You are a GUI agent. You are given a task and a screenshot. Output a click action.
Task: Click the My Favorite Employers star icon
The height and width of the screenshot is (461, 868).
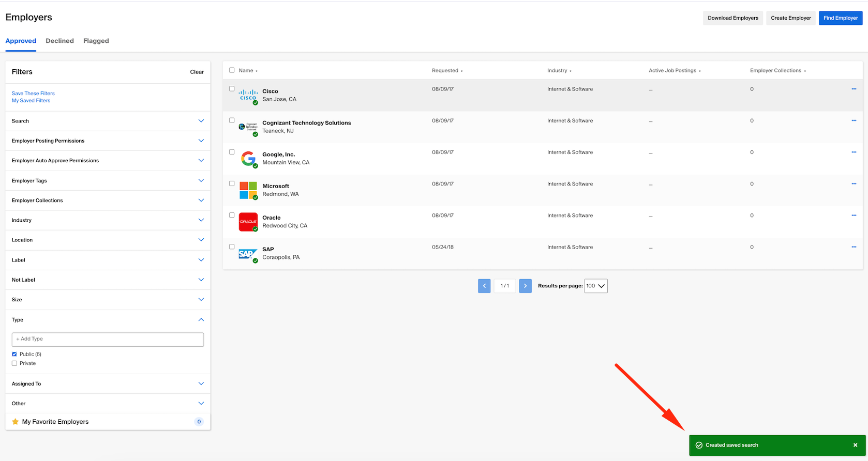(15, 422)
